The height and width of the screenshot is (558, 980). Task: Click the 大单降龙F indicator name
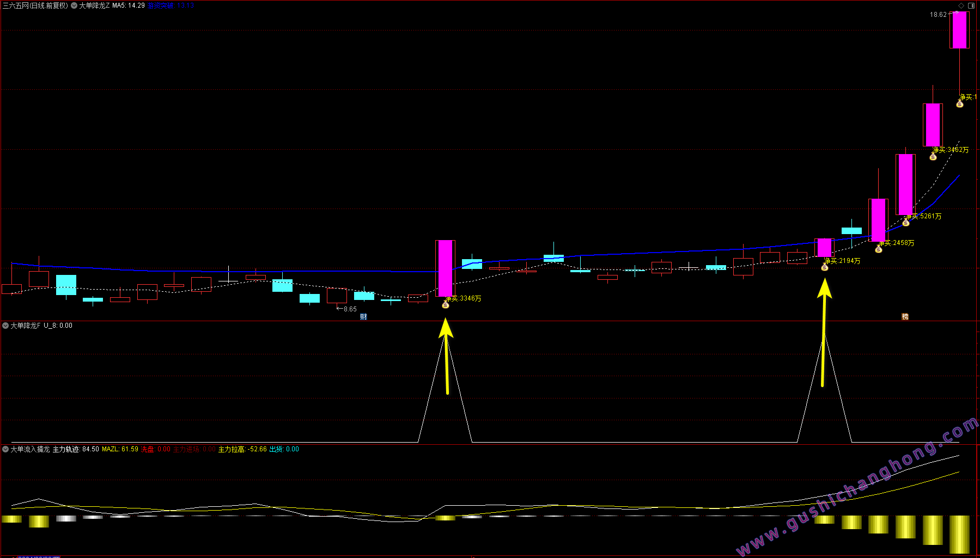click(26, 326)
